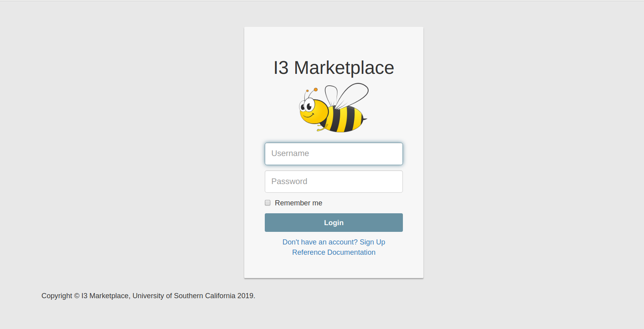
Task: Focus the Username input field
Action: click(x=334, y=154)
